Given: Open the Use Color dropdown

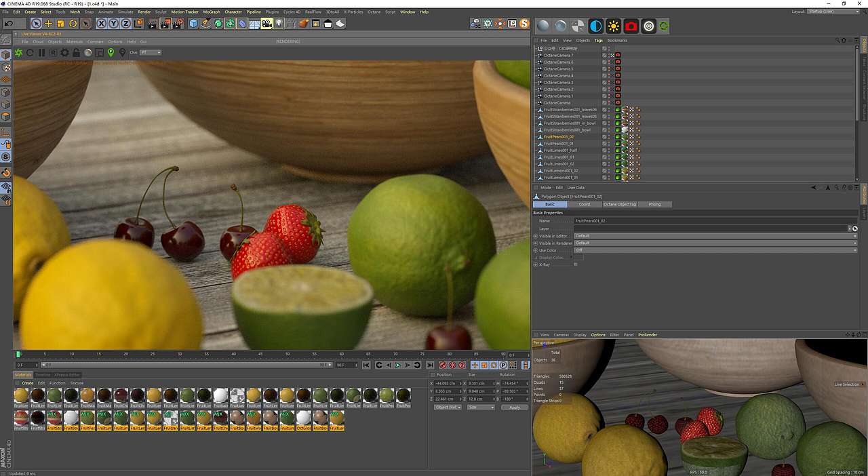Looking at the screenshot, I should [x=715, y=250].
